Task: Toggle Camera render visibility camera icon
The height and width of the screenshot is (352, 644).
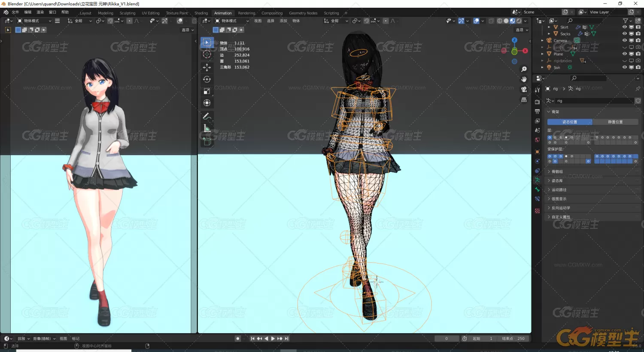Action: click(638, 40)
